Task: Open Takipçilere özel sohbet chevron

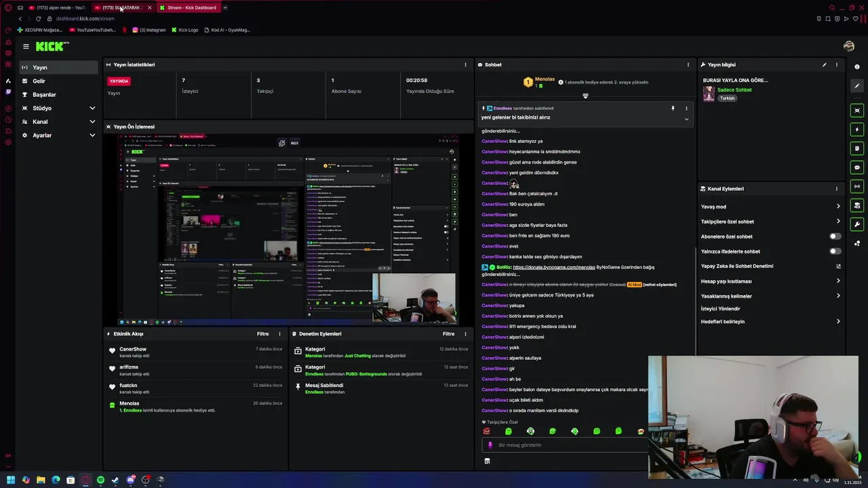Action: (838, 222)
